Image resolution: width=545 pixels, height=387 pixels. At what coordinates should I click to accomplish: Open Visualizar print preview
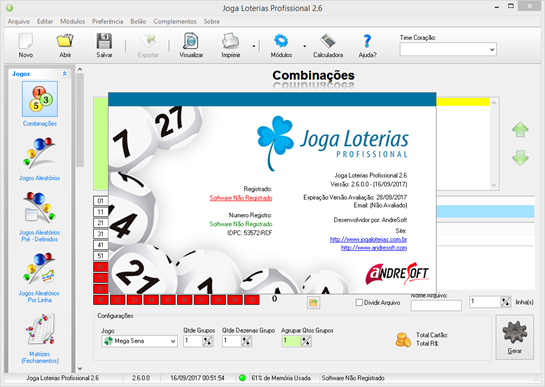click(191, 45)
